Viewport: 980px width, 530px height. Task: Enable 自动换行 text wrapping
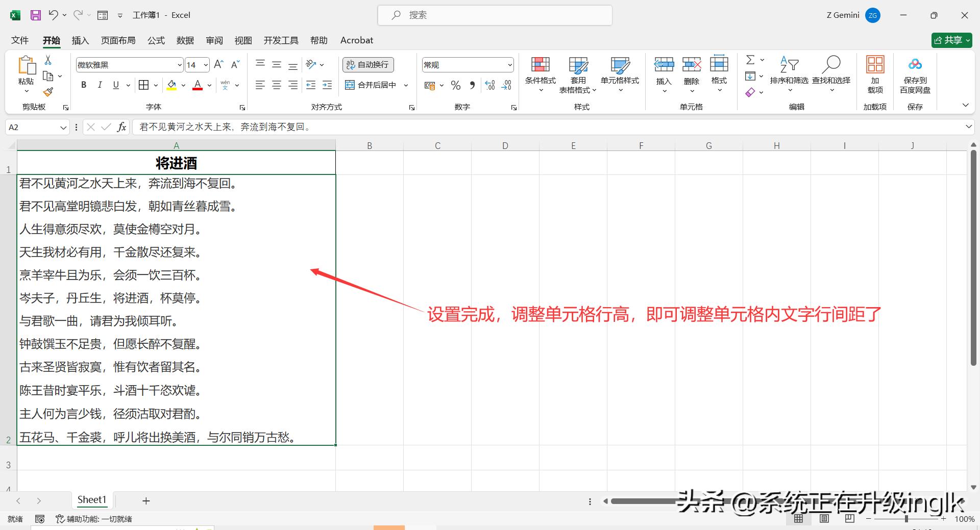click(x=367, y=65)
